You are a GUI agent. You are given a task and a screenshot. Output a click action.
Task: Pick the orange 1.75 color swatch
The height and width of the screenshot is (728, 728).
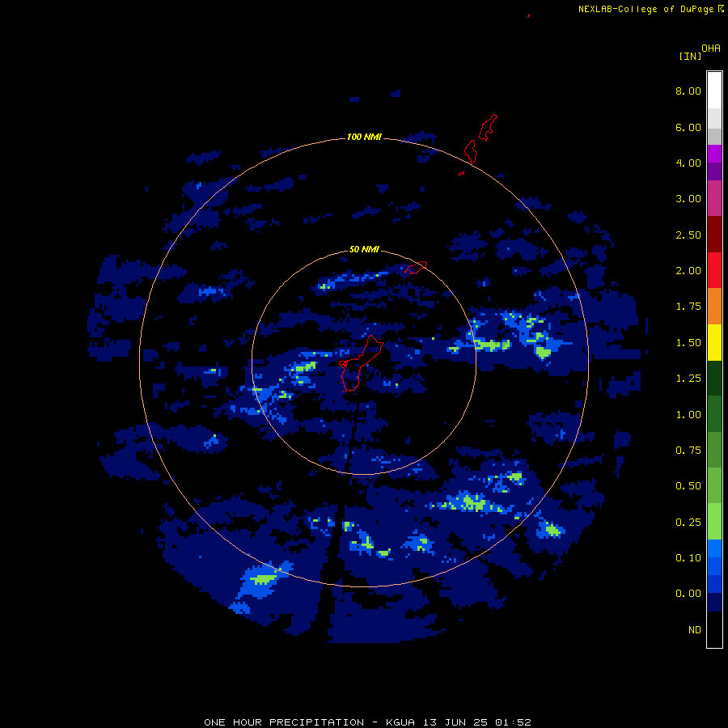coord(714,306)
